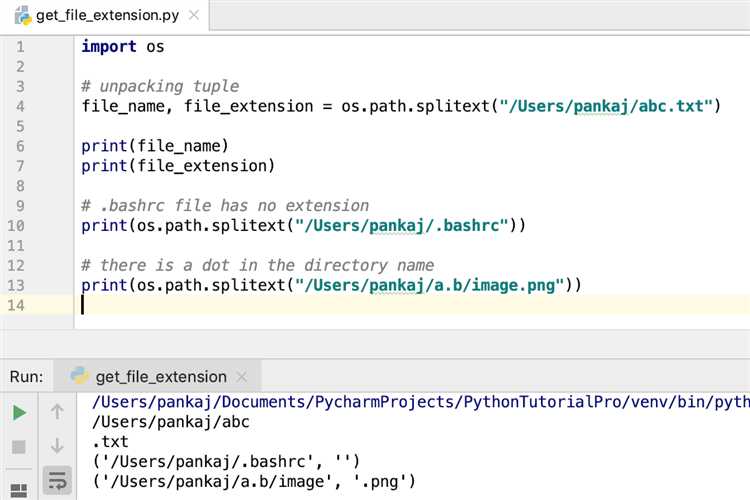The width and height of the screenshot is (750, 500).
Task: Click the "/Users/pankaj/abc.txt" string in code
Action: [608, 106]
